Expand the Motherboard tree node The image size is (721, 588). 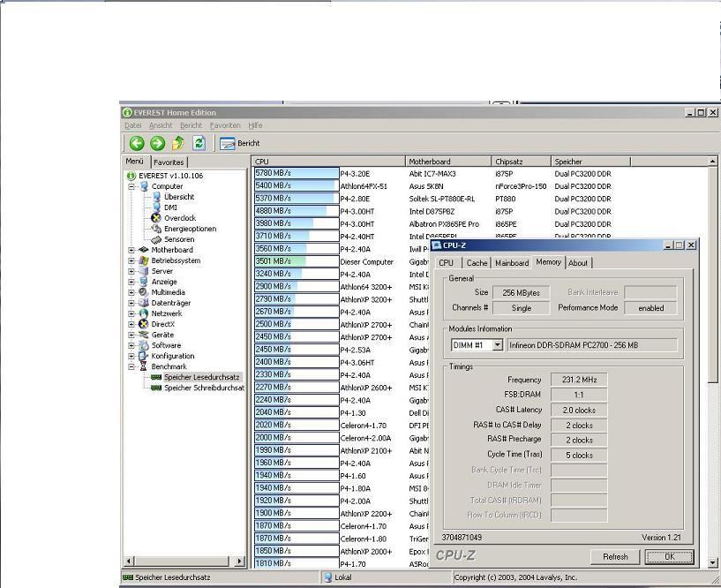[131, 250]
